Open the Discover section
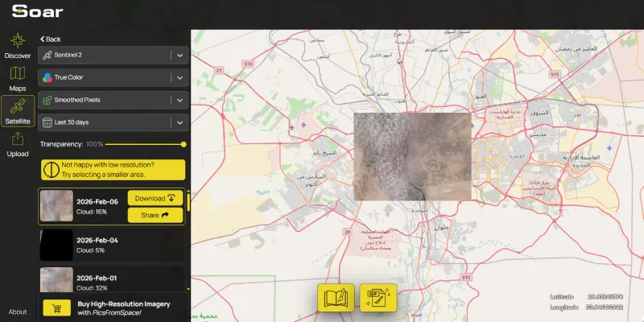The width and height of the screenshot is (644, 322). point(18,46)
